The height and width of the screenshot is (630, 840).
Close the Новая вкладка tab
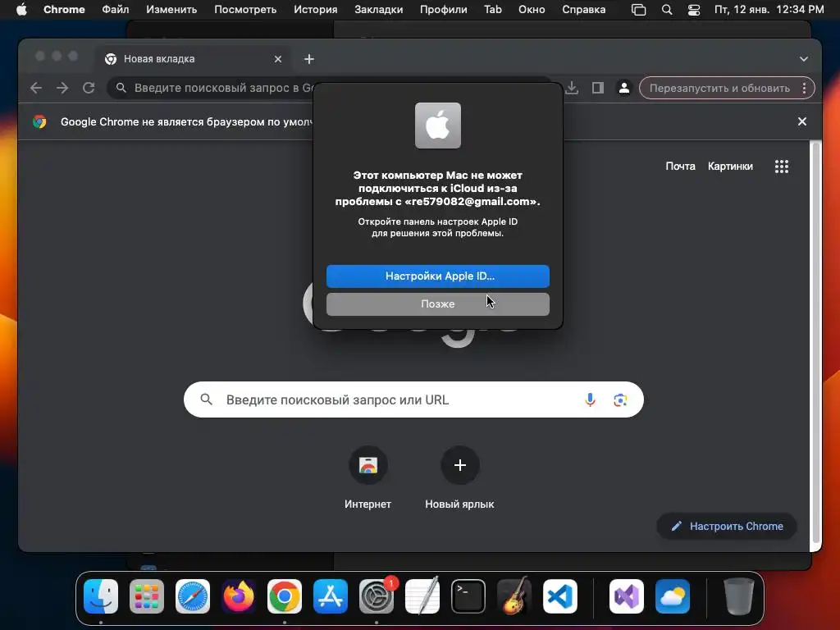[x=278, y=59]
